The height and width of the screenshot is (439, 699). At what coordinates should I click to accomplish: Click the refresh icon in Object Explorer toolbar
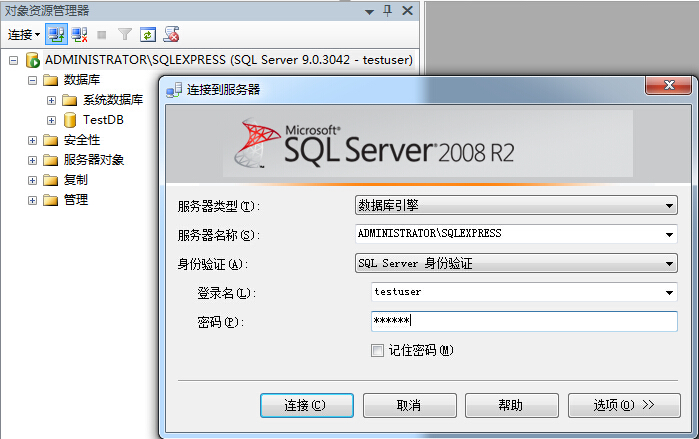click(148, 34)
